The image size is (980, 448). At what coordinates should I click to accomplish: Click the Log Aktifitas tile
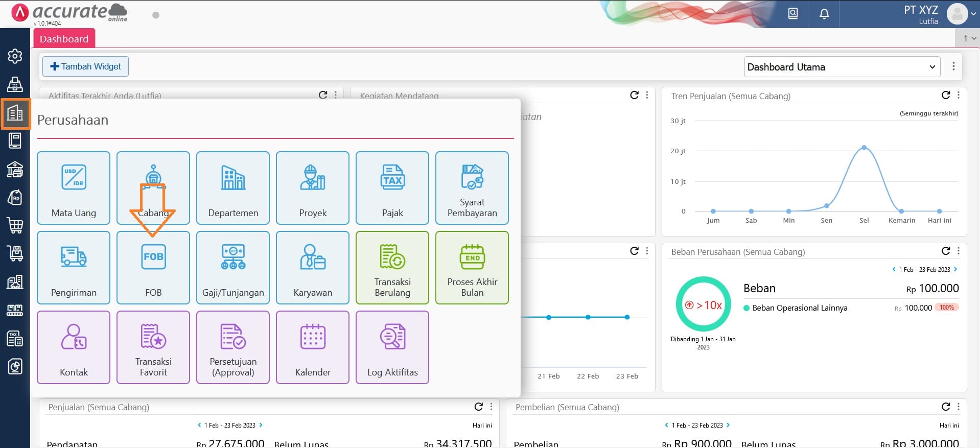click(x=392, y=347)
